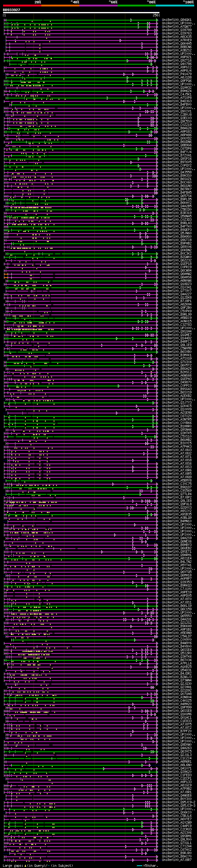Viewport: 197px width, 868px height.
Task: Select hit UniRef100_B6UHB2
Action: 177,440
